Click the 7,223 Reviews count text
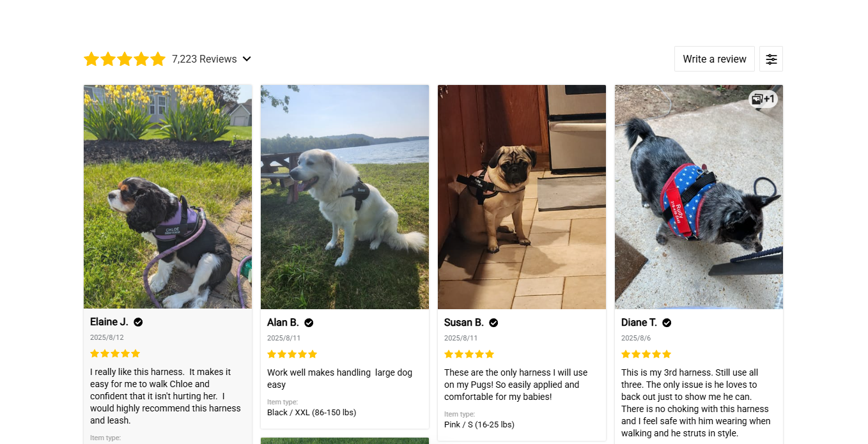Viewport: 868px width, 444px height. pos(204,59)
